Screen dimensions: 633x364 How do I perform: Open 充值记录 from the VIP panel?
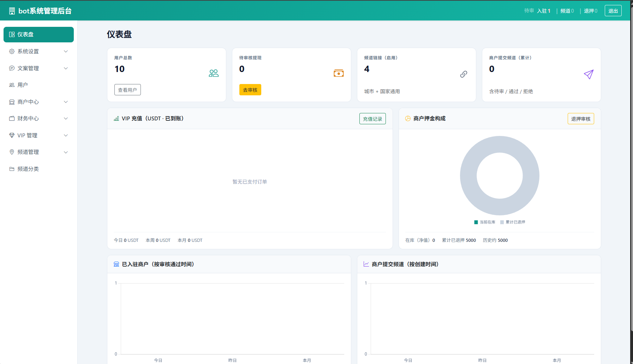point(372,119)
